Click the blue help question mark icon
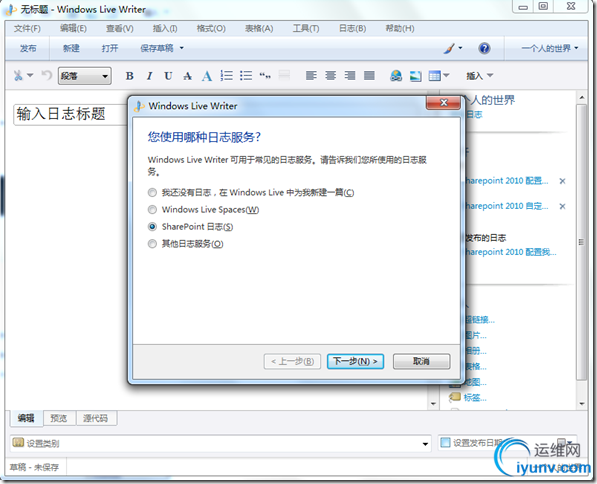This screenshot has height=484, width=597. click(484, 48)
